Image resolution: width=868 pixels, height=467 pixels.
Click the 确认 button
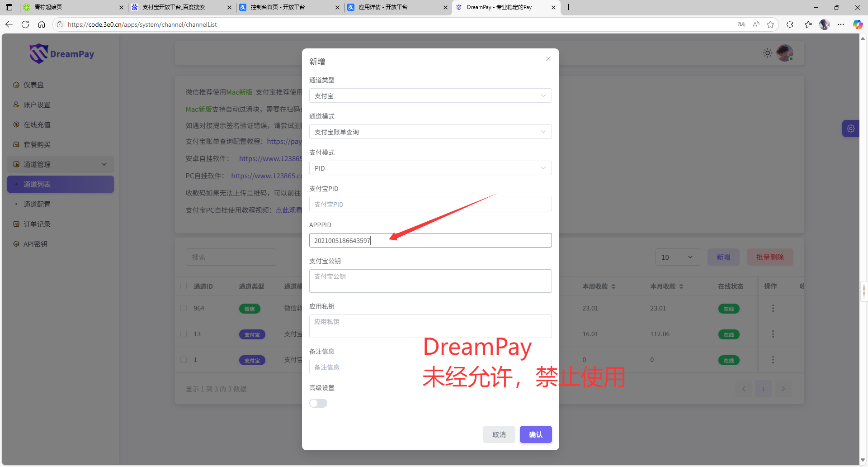click(x=535, y=434)
